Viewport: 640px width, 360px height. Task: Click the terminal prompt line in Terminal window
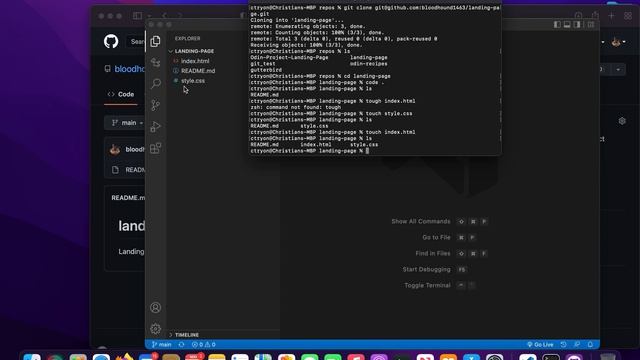(x=309, y=151)
